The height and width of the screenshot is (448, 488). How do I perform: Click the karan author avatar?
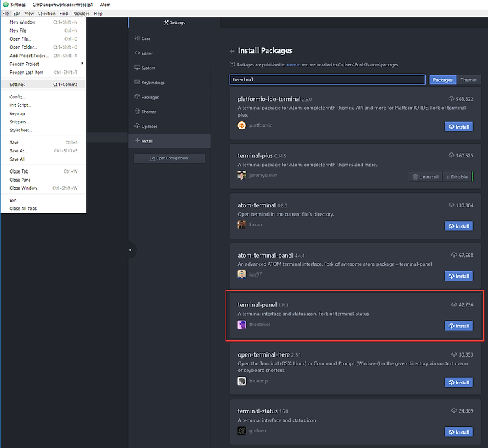pos(242,224)
